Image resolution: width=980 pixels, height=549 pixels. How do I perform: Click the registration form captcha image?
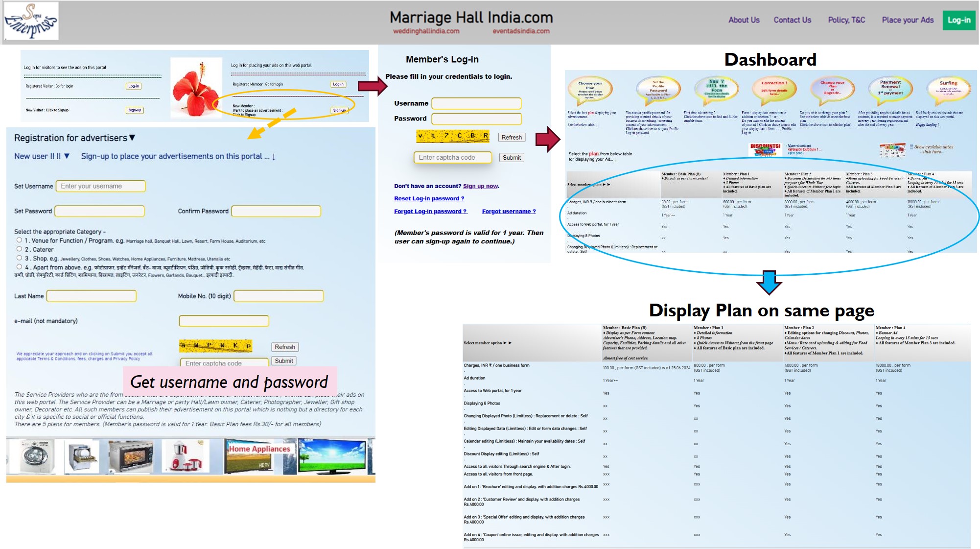(x=215, y=346)
